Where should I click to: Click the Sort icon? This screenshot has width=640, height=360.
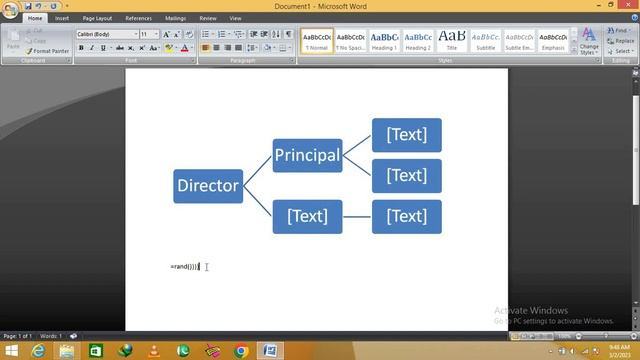[x=276, y=34]
